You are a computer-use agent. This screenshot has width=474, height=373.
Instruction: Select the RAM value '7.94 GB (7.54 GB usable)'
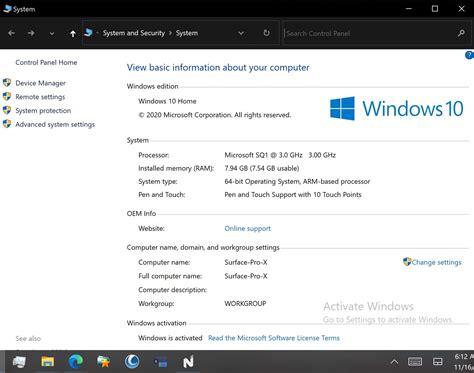pos(262,168)
